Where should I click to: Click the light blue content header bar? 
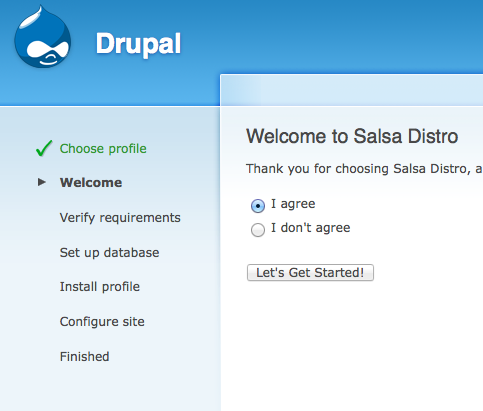[352, 90]
